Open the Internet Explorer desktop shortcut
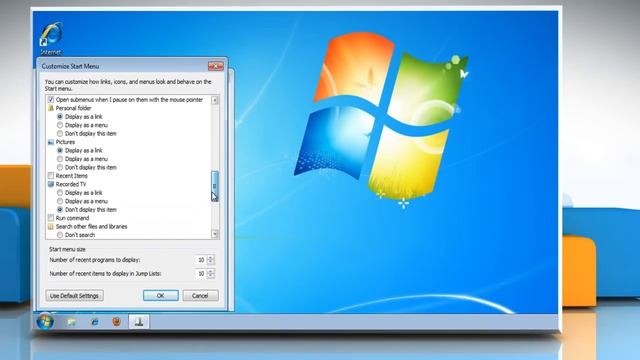 pos(51,39)
